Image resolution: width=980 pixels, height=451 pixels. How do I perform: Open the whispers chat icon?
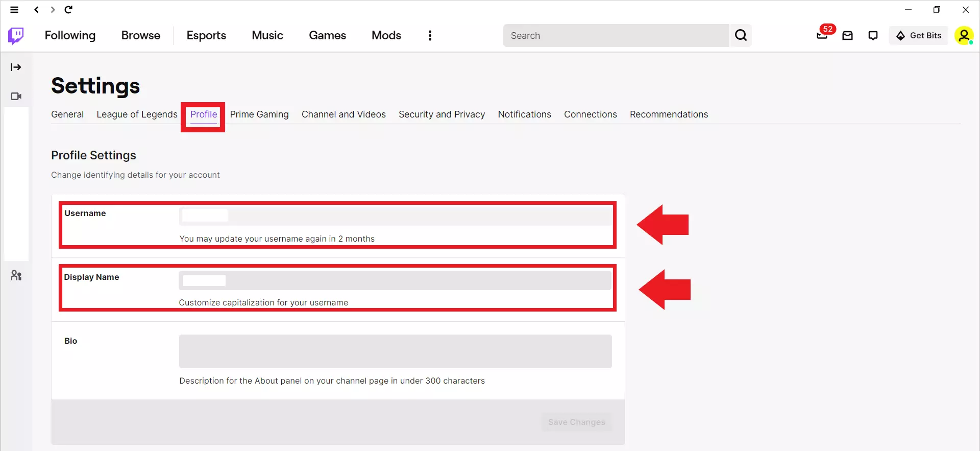click(x=873, y=35)
